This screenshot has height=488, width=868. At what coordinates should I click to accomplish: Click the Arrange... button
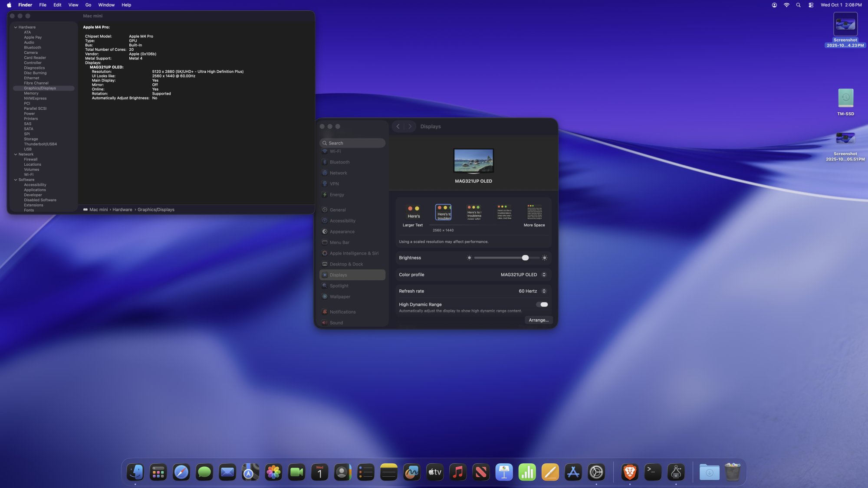[x=538, y=320]
